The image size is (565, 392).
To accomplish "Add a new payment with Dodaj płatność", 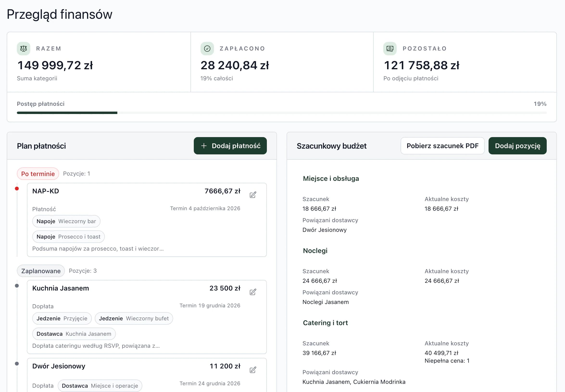I will [230, 146].
